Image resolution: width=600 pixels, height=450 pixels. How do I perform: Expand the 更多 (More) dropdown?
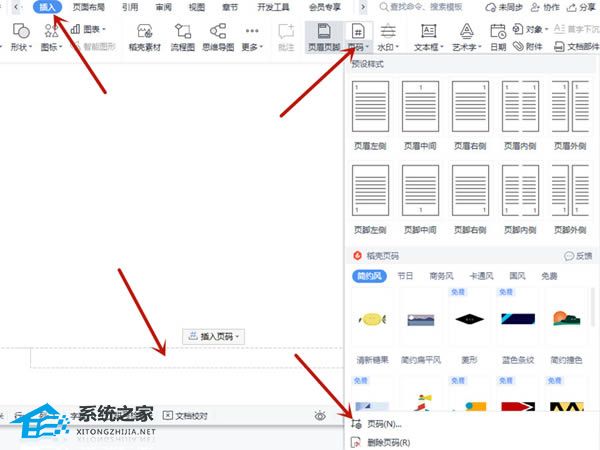[252, 37]
